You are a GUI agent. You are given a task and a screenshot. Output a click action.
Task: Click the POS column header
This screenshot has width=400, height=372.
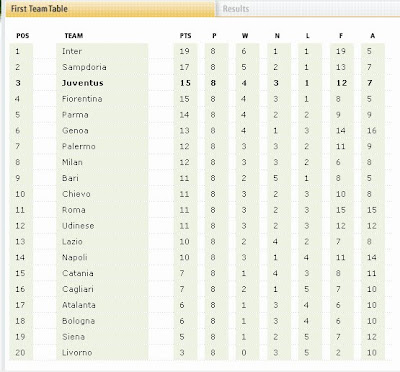(x=23, y=36)
